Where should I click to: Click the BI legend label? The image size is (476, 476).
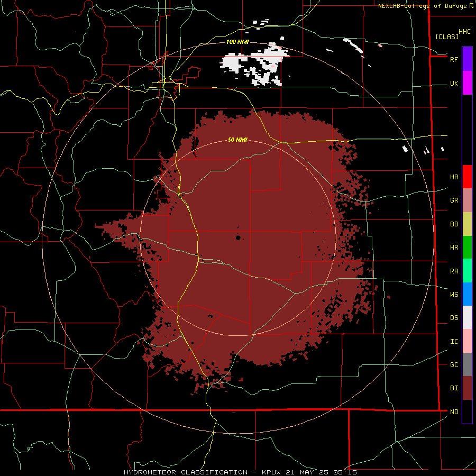454,388
